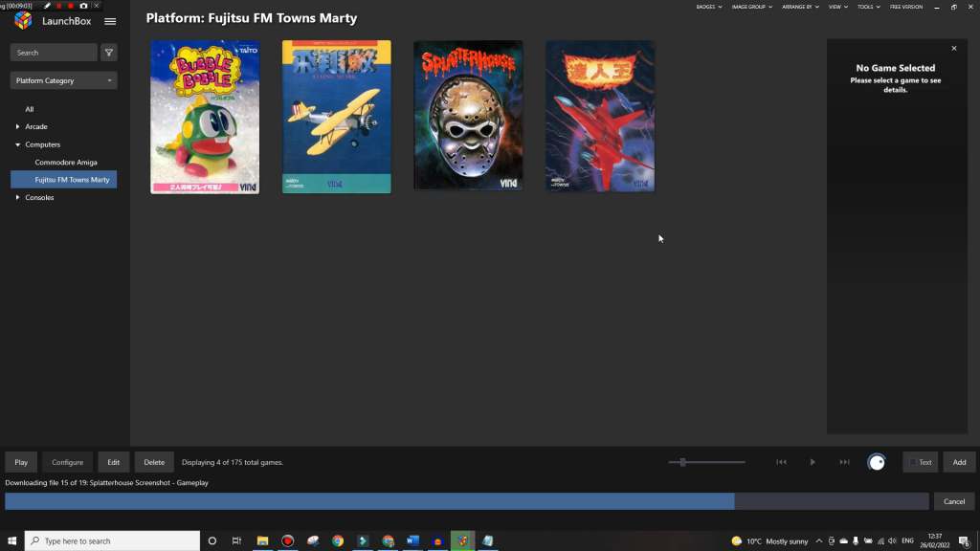Click the Free Version label

click(x=905, y=7)
